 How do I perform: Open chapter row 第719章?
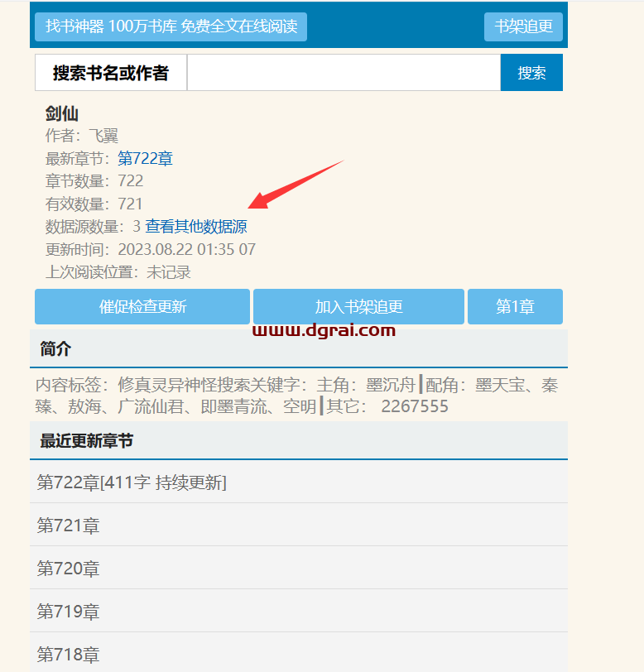[x=299, y=611]
